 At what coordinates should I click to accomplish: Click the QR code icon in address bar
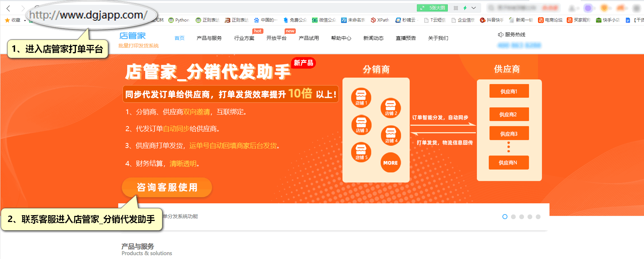click(456, 8)
